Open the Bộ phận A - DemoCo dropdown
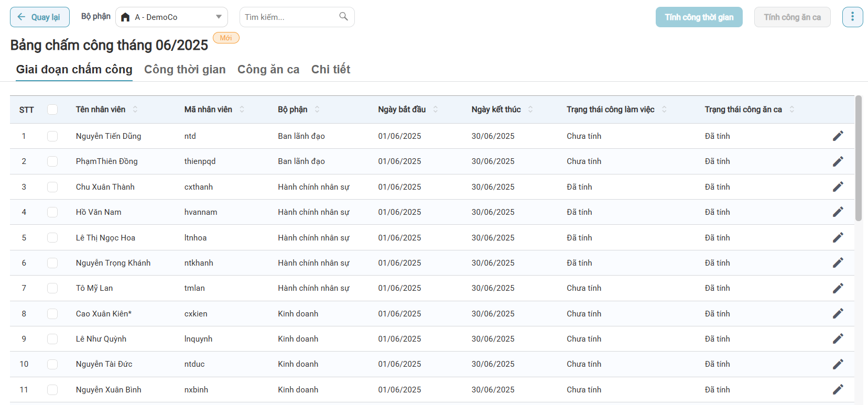This screenshot has height=405, width=868. coord(171,17)
